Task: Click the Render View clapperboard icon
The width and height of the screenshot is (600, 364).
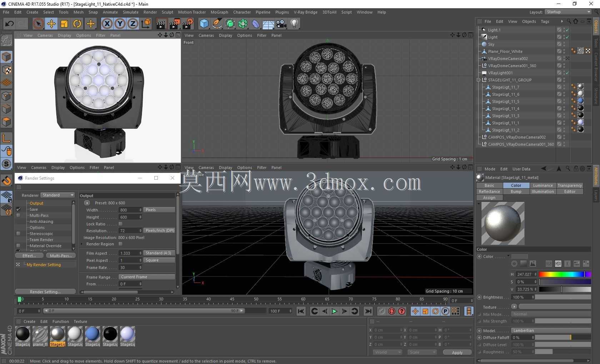Action: tap(161, 24)
